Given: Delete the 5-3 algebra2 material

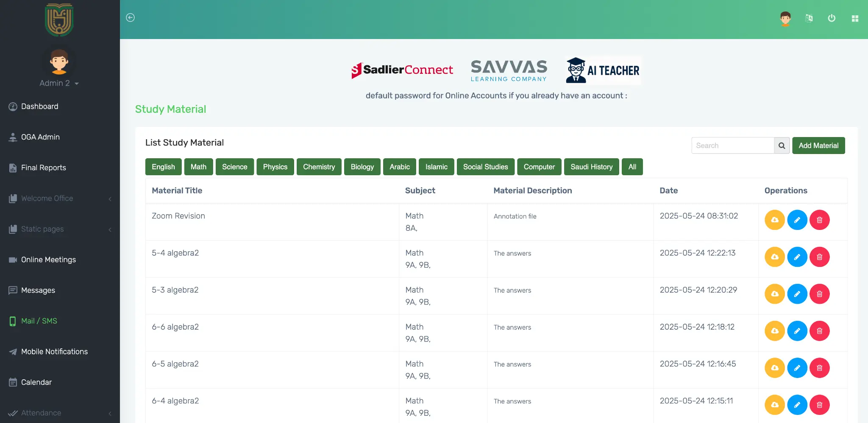Looking at the screenshot, I should point(819,294).
